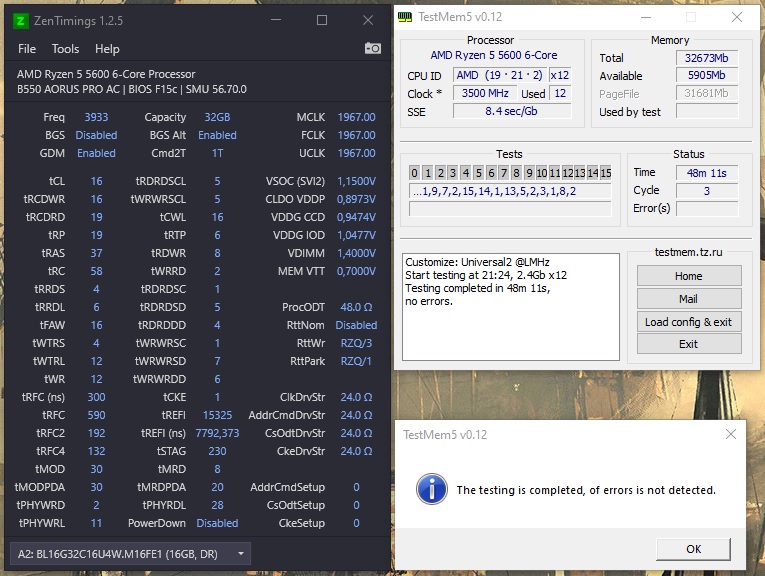The image size is (765, 576).
Task: Select test number 0 box
Action: coord(414,173)
